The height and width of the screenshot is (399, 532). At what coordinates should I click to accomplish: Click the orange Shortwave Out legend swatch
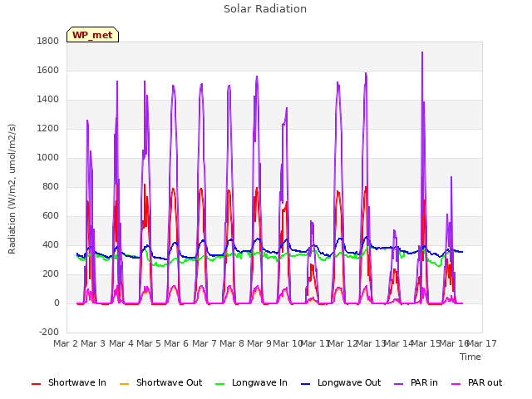(124, 384)
